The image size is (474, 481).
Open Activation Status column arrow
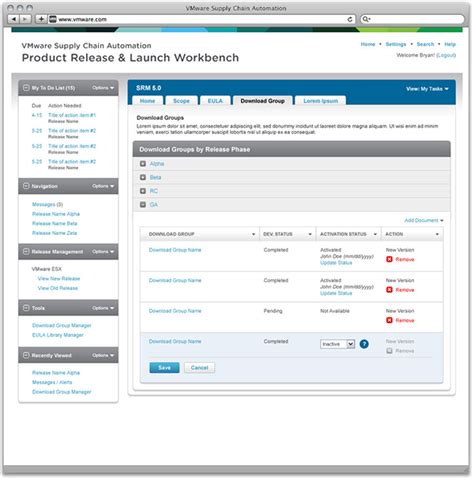click(375, 234)
